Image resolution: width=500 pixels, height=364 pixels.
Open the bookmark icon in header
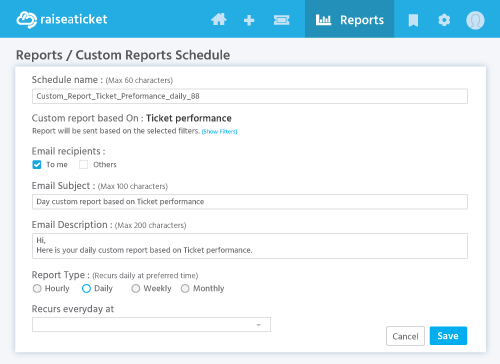click(x=413, y=20)
